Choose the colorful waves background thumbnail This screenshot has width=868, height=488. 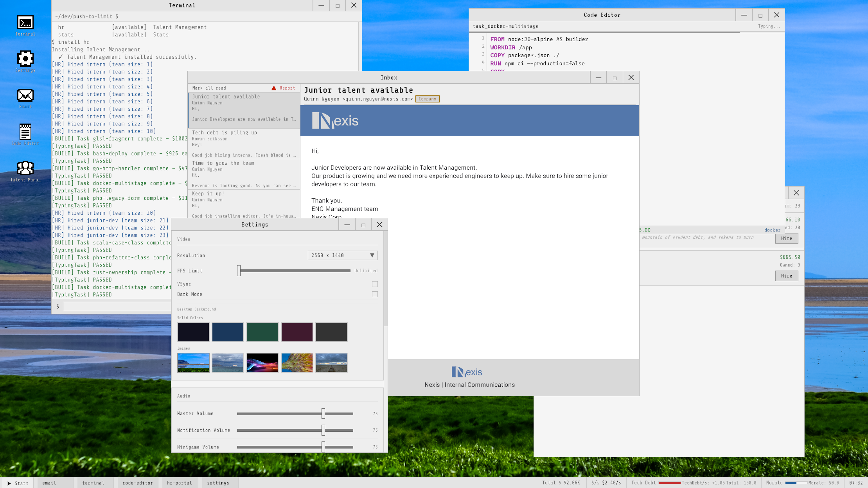pyautogui.click(x=262, y=362)
